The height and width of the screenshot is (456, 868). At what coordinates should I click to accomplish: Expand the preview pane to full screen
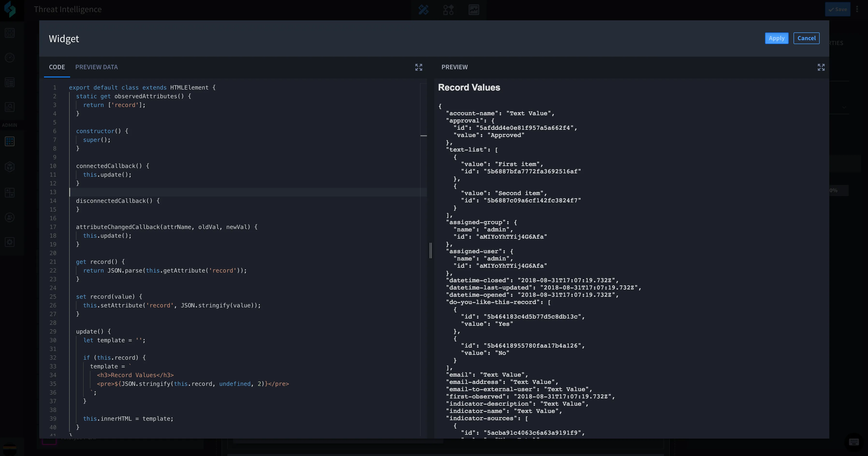coord(821,67)
